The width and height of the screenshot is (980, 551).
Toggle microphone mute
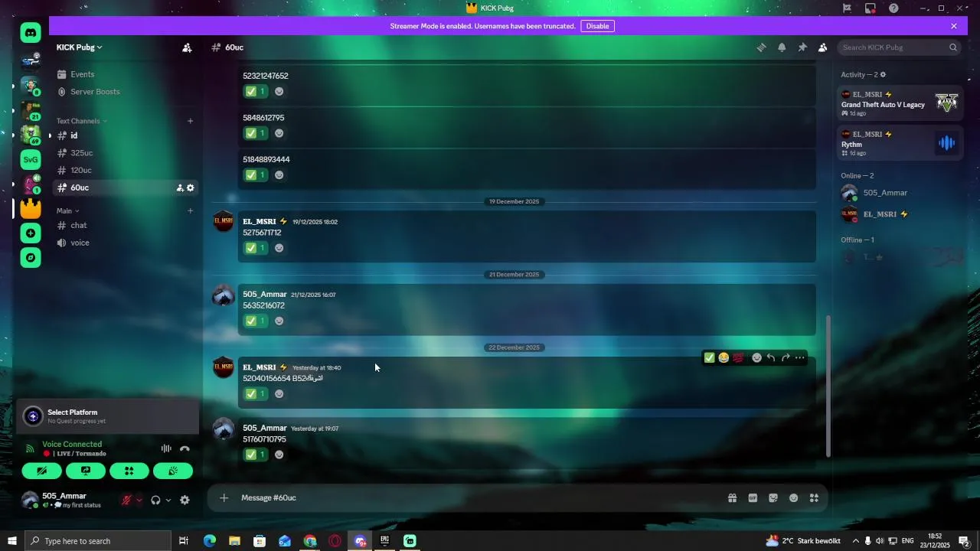pyautogui.click(x=126, y=500)
